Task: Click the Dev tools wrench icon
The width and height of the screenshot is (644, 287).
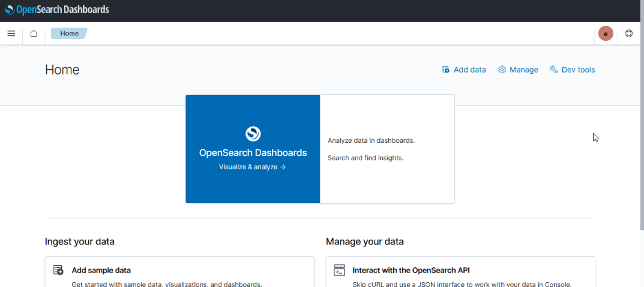Action: coord(553,70)
